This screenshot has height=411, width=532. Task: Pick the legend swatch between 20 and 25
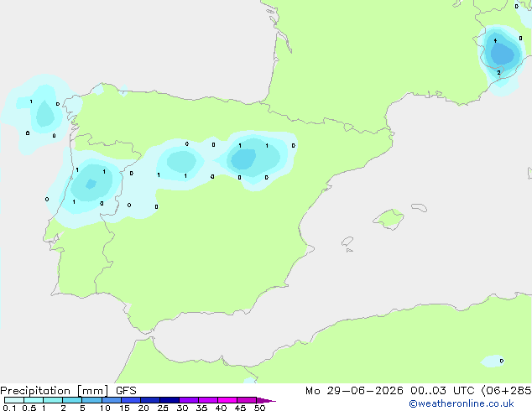[149, 400]
